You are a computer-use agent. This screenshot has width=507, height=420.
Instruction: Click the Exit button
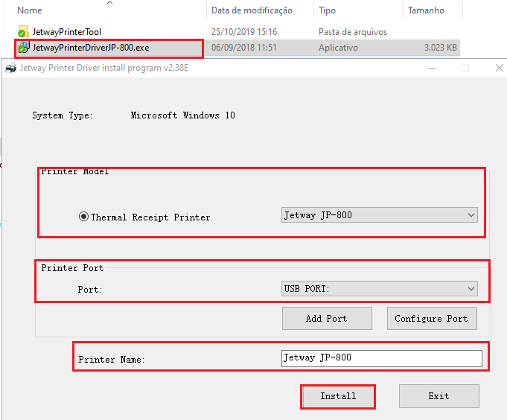point(439,396)
